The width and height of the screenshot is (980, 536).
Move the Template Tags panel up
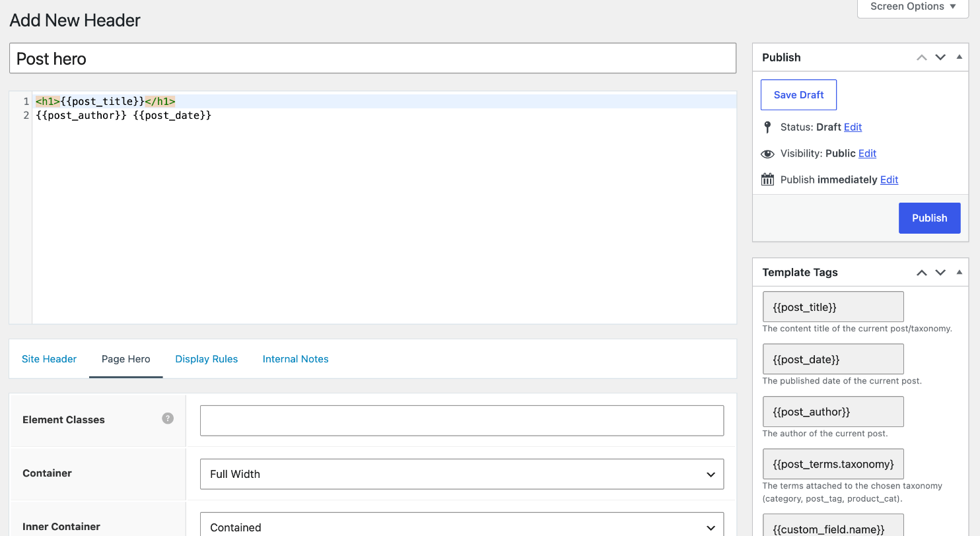pyautogui.click(x=922, y=273)
